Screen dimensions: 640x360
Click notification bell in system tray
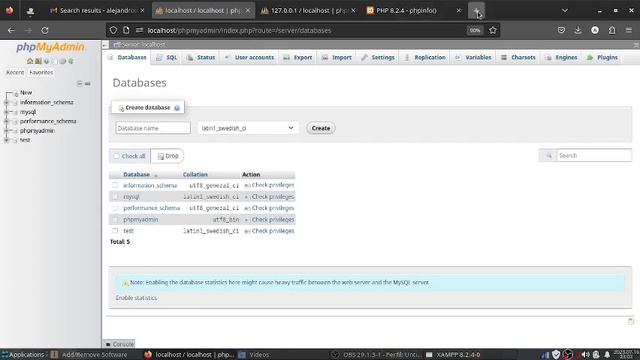607,354
